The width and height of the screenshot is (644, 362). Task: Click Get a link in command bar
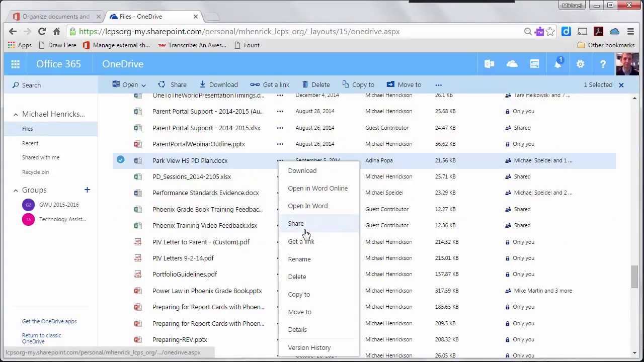270,84
